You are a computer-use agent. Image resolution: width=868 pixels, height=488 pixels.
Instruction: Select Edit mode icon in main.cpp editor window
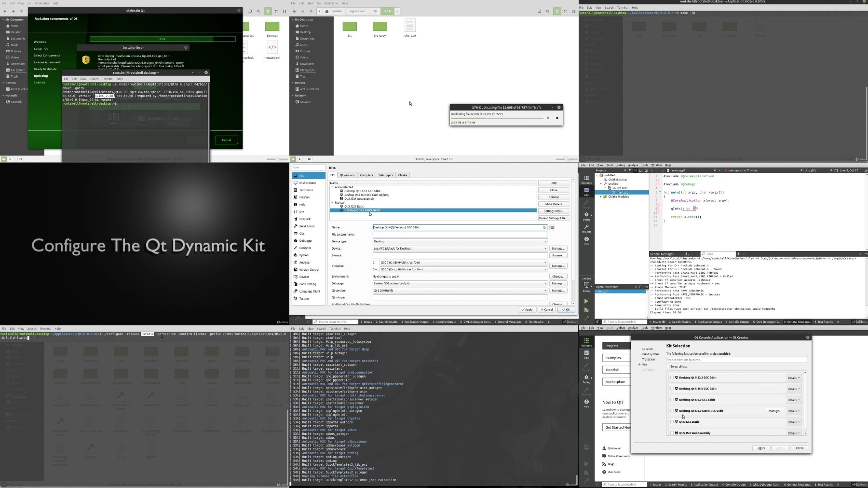[x=586, y=192]
